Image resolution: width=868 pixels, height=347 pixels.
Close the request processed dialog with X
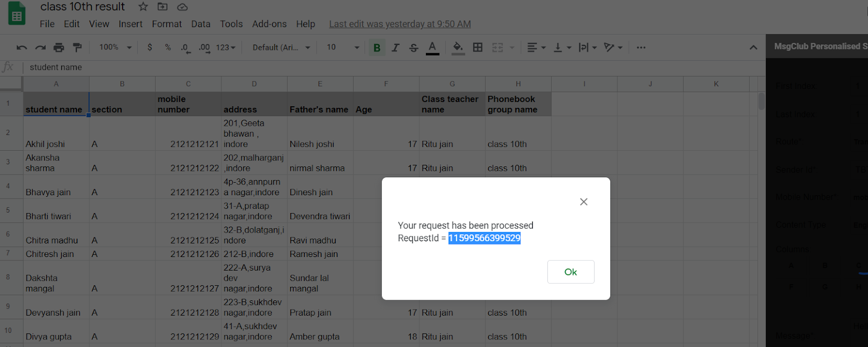[x=584, y=202]
